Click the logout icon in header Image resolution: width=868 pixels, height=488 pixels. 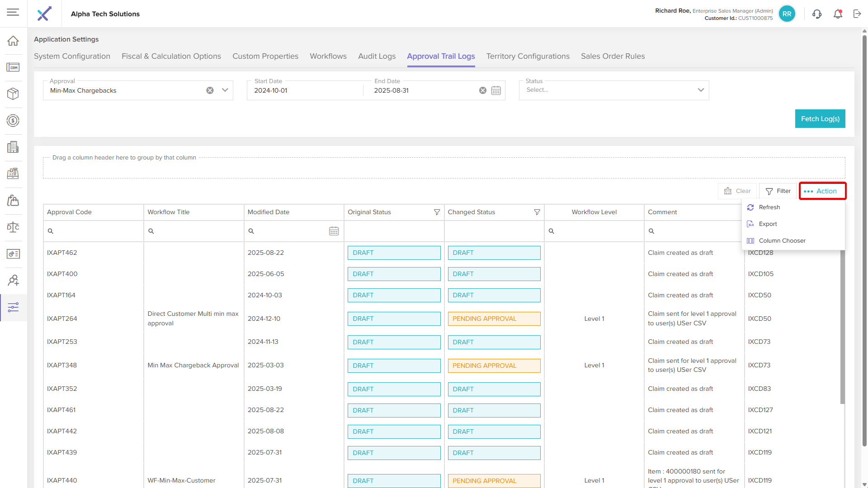coord(857,14)
